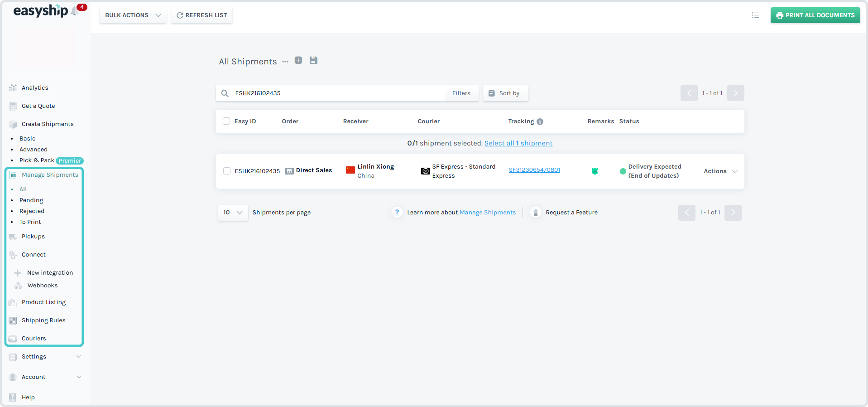Open Get a Quote in sidebar
Screen dimensions: 868x407
click(38, 106)
